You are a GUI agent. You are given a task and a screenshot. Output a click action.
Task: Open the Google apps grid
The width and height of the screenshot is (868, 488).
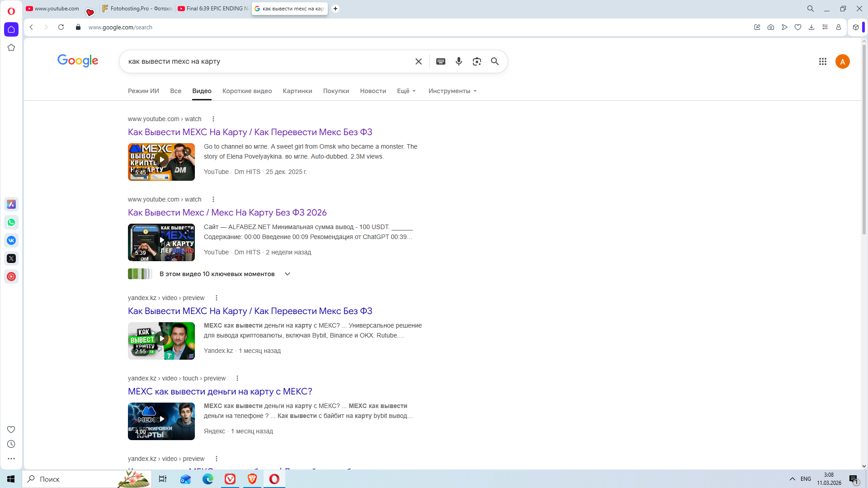coord(822,61)
